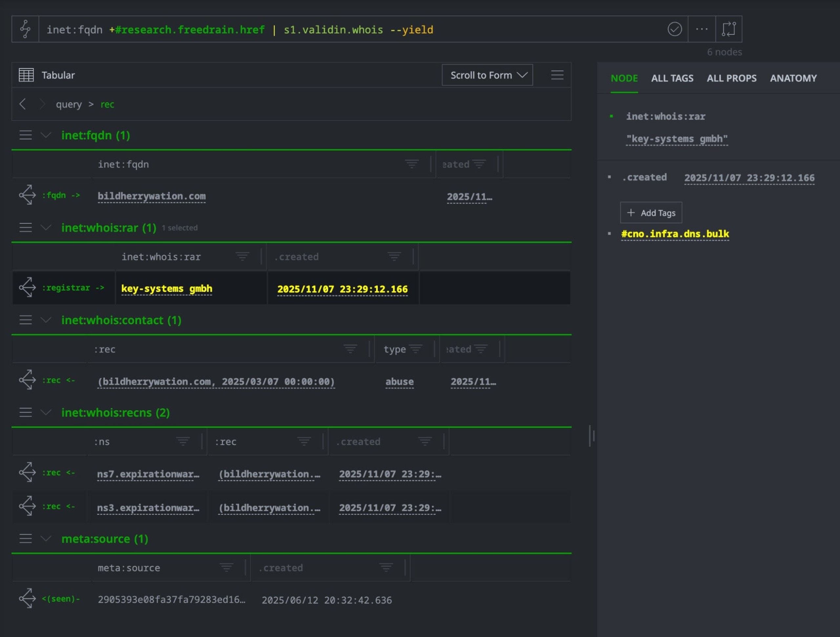The image size is (840, 637).
Task: Filter the recns :ns column
Action: (183, 442)
